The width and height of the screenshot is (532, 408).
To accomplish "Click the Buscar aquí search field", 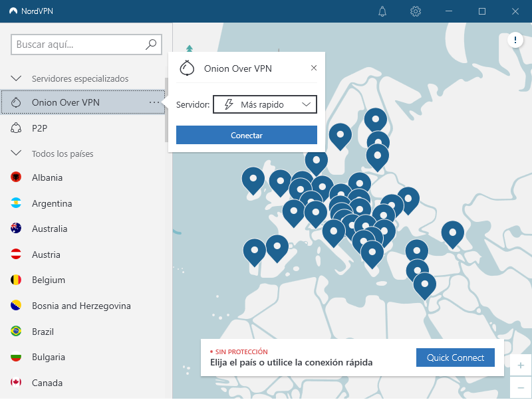I will pos(86,44).
